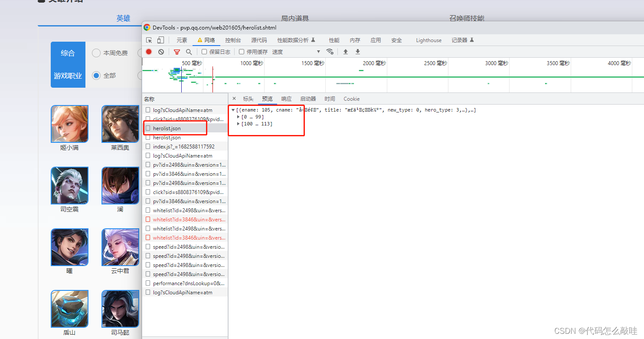Image resolution: width=644 pixels, height=339 pixels.
Task: Switch to 标头 Headers detail tab
Action: (x=248, y=99)
